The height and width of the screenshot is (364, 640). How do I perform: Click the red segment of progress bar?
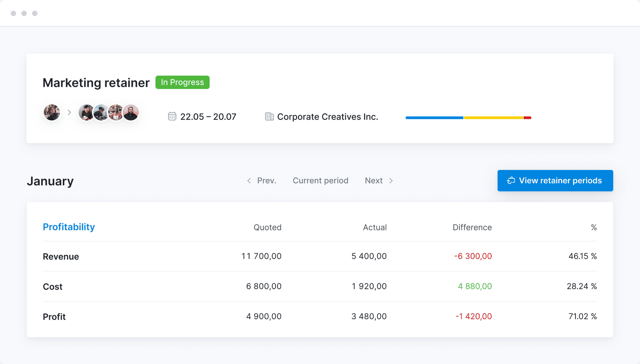point(527,118)
